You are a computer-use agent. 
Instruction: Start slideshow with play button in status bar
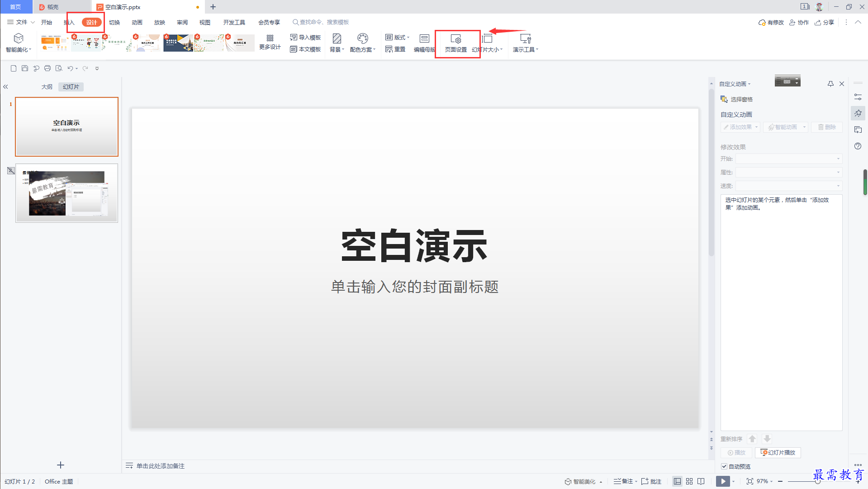[723, 481]
